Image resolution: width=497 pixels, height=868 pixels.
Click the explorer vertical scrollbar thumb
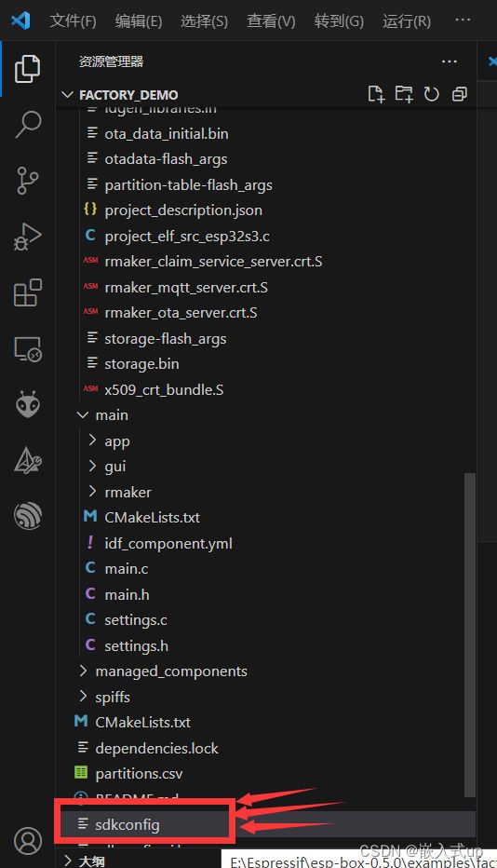pyautogui.click(x=469, y=635)
